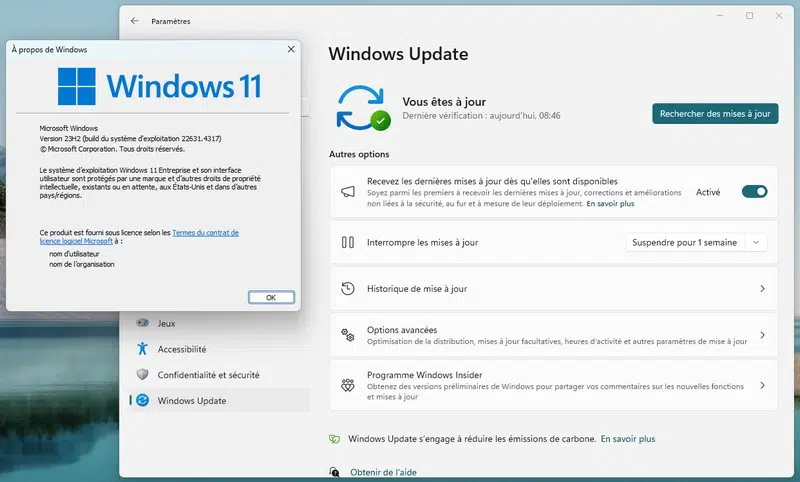Screen dimensions: 800x482
Task: Click the green leaf carbon emissions icon
Action: click(x=334, y=439)
